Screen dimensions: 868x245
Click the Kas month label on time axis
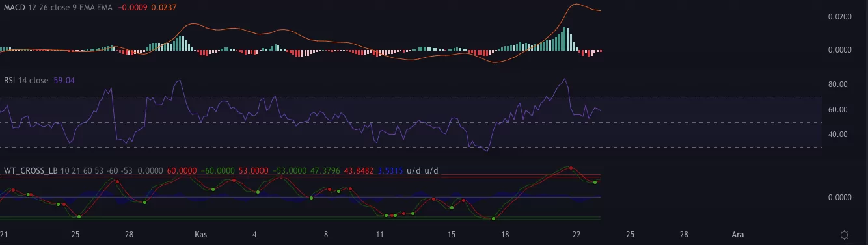coord(201,234)
